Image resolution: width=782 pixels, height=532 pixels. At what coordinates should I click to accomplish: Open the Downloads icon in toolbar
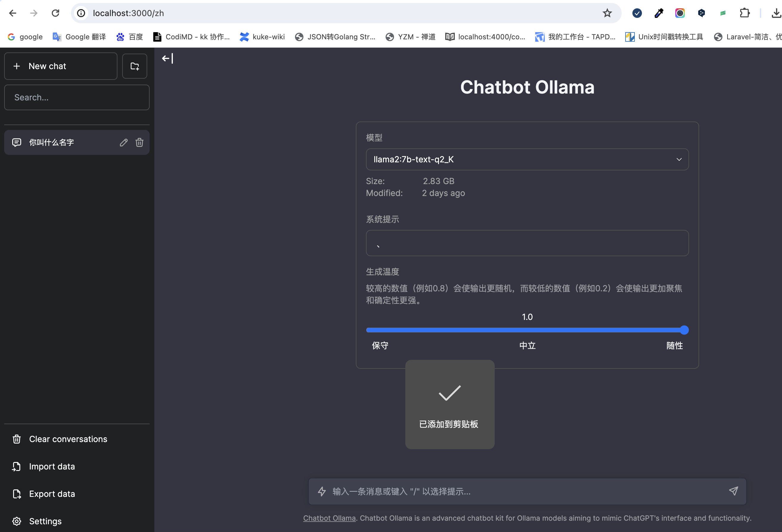tap(776, 13)
